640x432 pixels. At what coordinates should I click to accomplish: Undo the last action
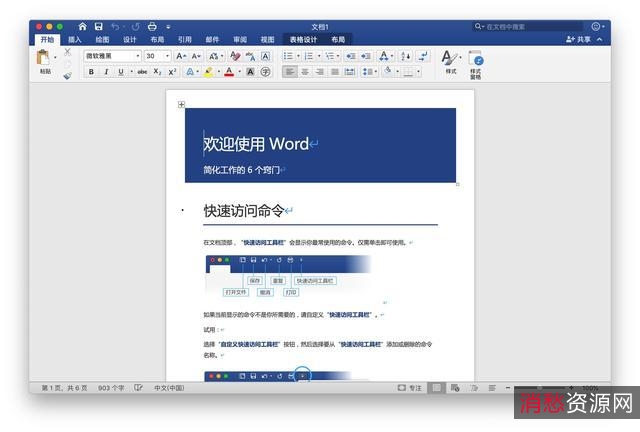(x=116, y=27)
